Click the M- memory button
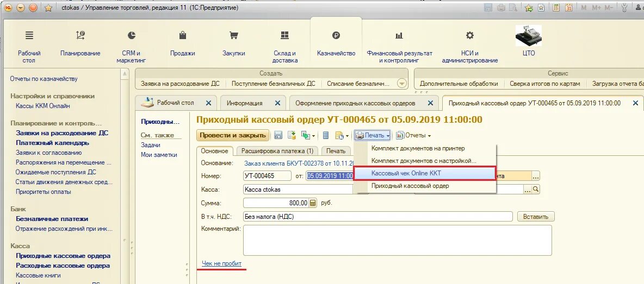The image size is (644, 284). 609,8
